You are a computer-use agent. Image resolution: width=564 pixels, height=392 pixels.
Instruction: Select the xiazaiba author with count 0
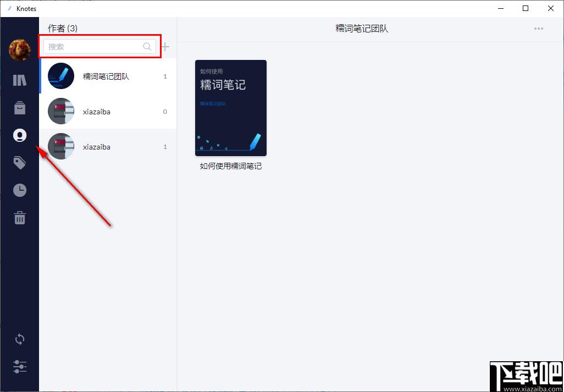[108, 112]
